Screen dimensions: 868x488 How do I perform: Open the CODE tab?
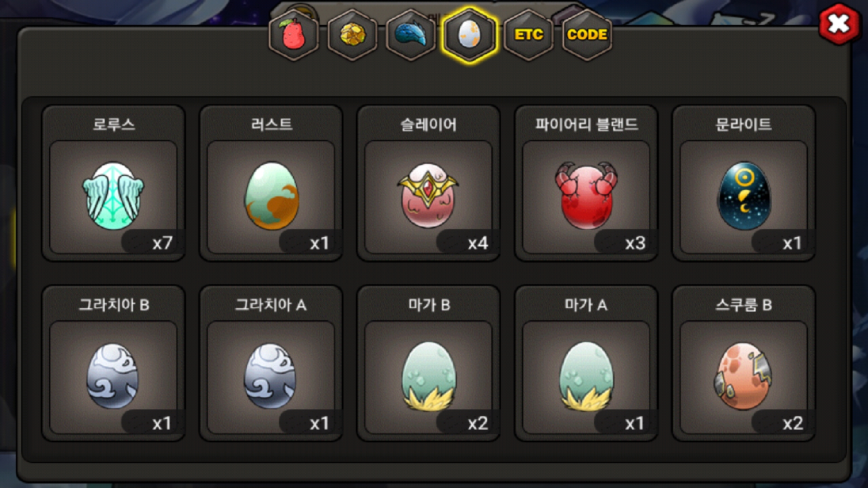click(x=587, y=35)
